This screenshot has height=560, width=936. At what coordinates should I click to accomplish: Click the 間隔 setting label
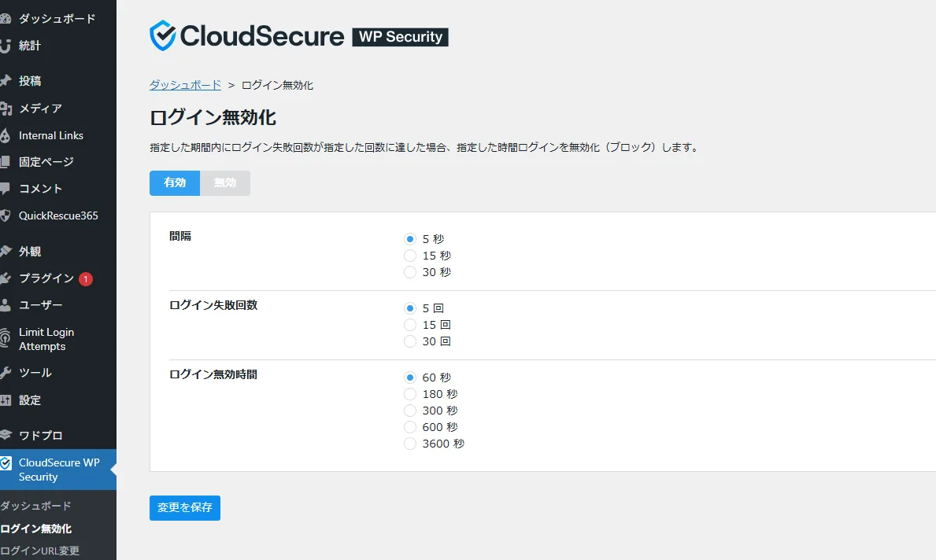[180, 236]
